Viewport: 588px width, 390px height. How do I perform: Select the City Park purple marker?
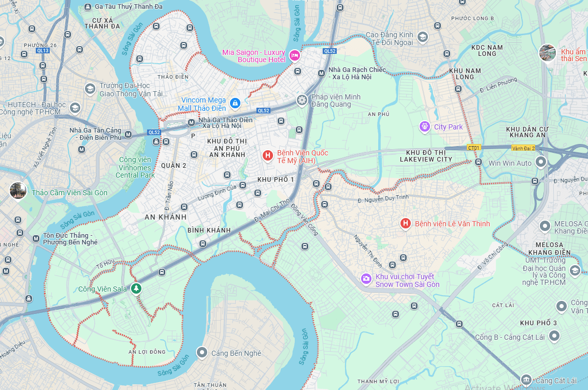click(424, 127)
